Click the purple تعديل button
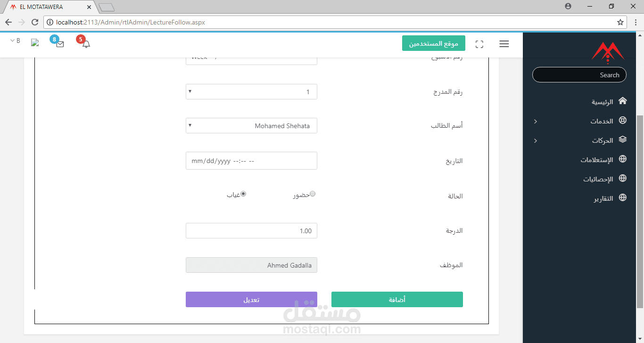The height and width of the screenshot is (343, 644). click(x=251, y=300)
